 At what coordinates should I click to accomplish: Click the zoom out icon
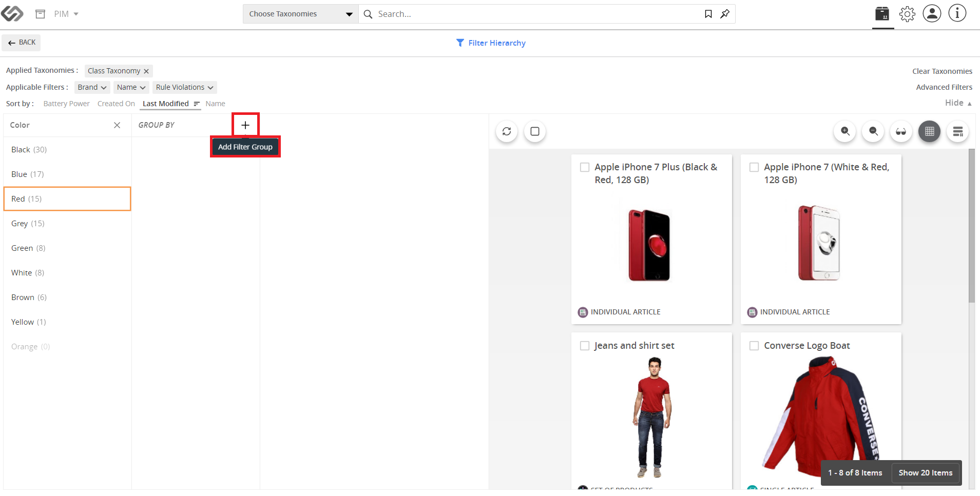[x=873, y=131]
